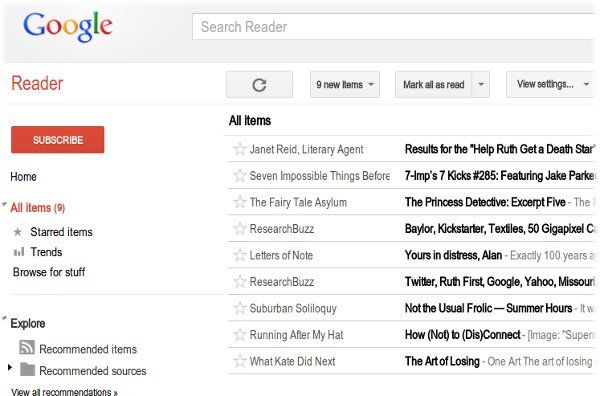The width and height of the screenshot is (600, 396).
Task: Open Trends view
Action: coord(46,252)
